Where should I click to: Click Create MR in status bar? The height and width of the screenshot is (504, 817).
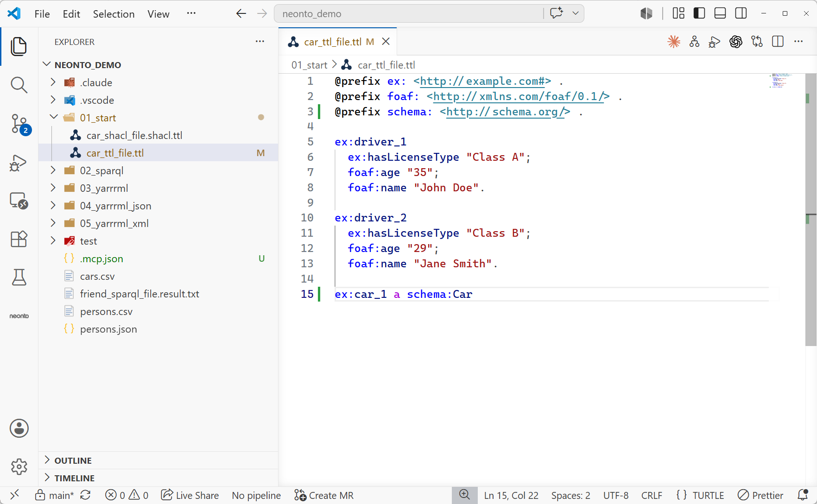tap(324, 495)
